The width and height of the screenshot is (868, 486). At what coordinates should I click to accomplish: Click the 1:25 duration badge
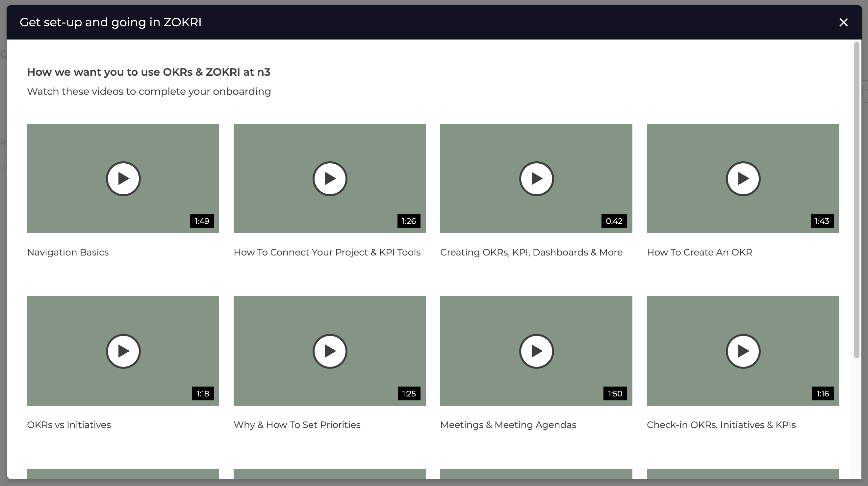point(409,393)
